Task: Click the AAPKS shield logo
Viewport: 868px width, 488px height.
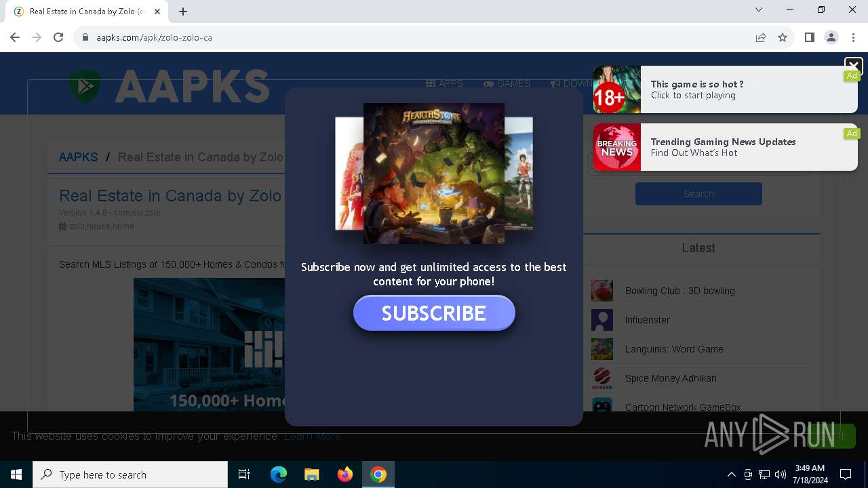Action: 85,87
